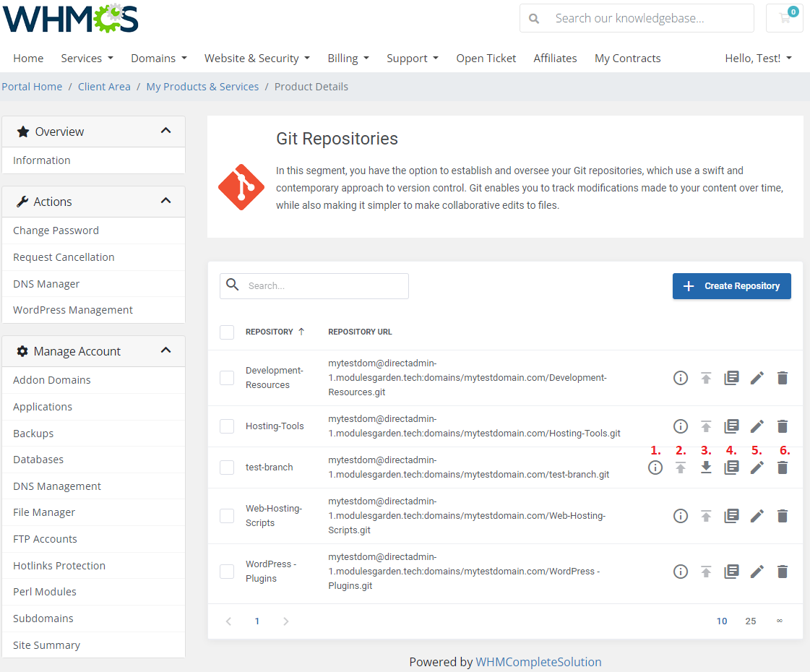810x672 pixels.
Task: Open info for Development-Resources repository
Action: [x=681, y=378]
